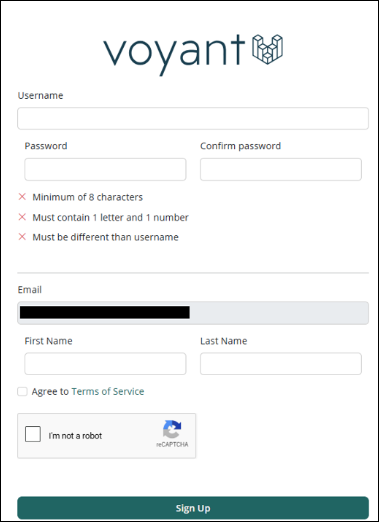The image size is (379, 522).
Task: Select the Confirm password field
Action: 281,169
